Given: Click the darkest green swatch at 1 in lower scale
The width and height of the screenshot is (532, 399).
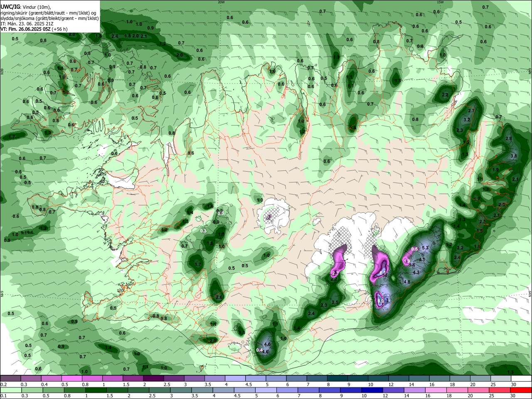Looking at the screenshot, I should pyautogui.click(x=95, y=390).
